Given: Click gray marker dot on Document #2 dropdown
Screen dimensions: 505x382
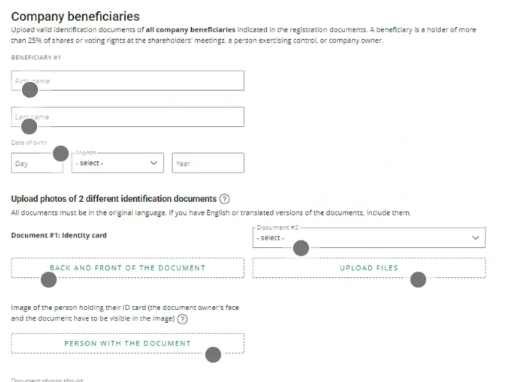Looking at the screenshot, I should 301,248.
